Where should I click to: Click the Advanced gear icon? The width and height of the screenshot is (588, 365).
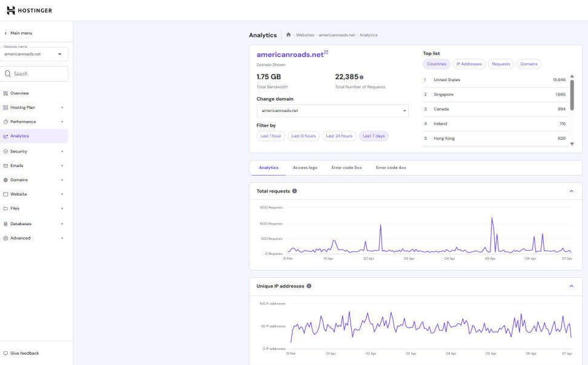(x=5, y=238)
